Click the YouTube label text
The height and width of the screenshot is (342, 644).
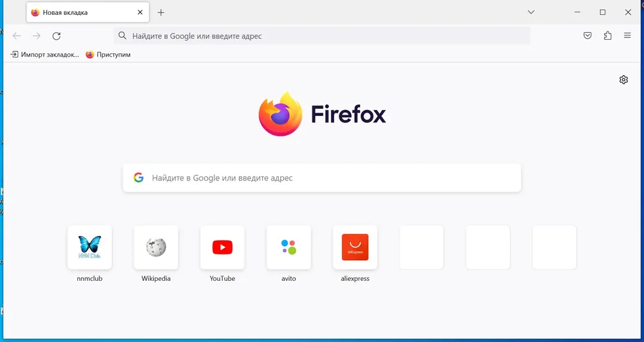point(222,278)
